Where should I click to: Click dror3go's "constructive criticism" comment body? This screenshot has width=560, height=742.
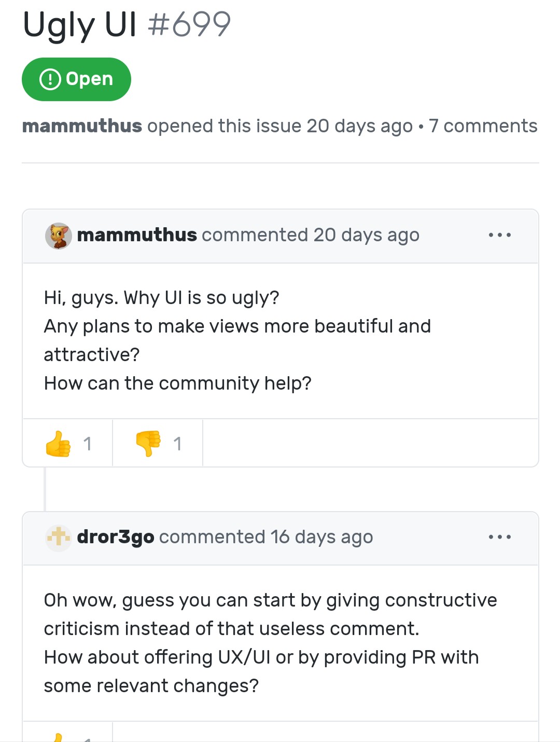coord(270,614)
